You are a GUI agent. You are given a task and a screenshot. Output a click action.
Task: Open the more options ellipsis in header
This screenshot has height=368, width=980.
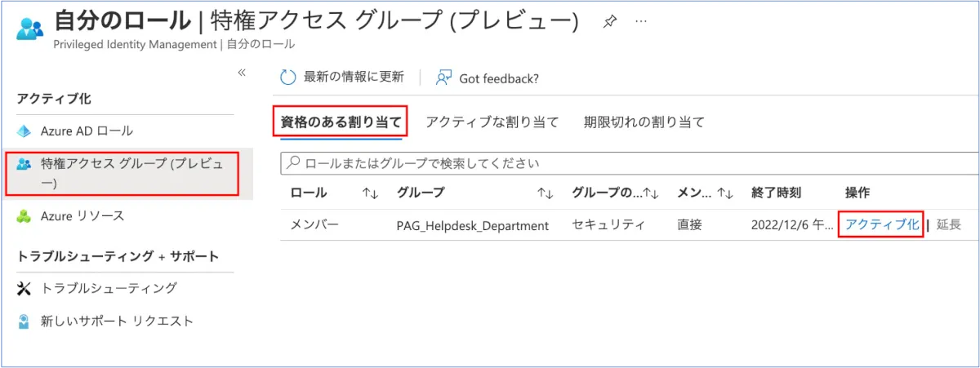(x=641, y=21)
